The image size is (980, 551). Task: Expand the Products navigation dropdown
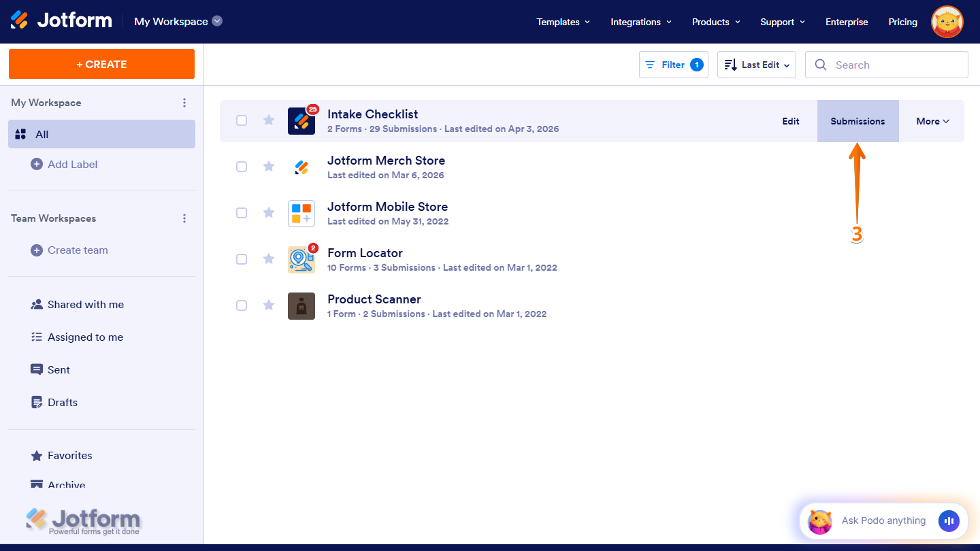[715, 21]
